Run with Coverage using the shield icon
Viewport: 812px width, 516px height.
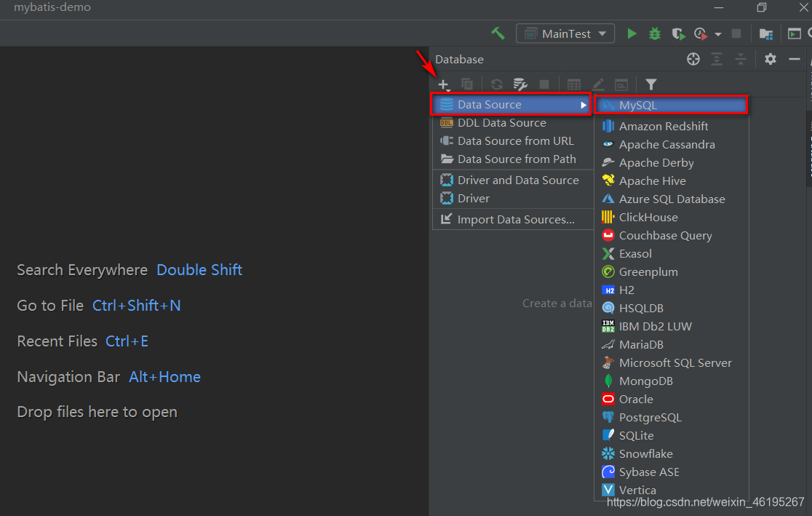[678, 33]
